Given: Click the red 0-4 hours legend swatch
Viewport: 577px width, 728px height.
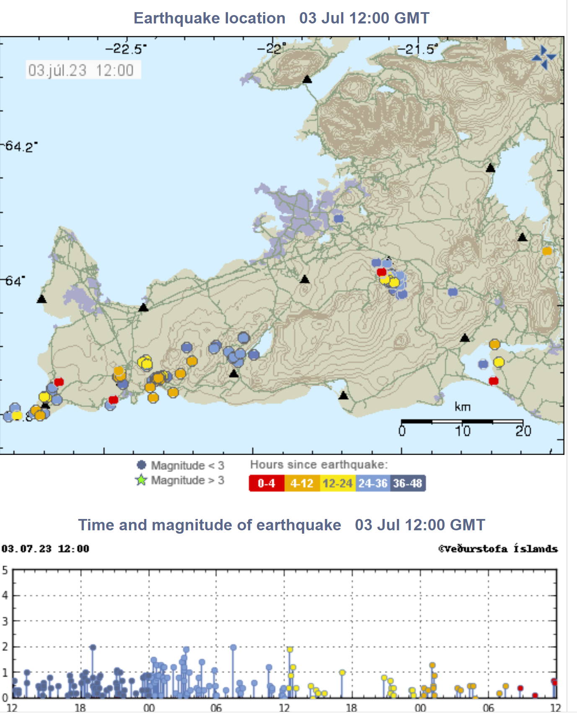Looking at the screenshot, I should point(267,483).
